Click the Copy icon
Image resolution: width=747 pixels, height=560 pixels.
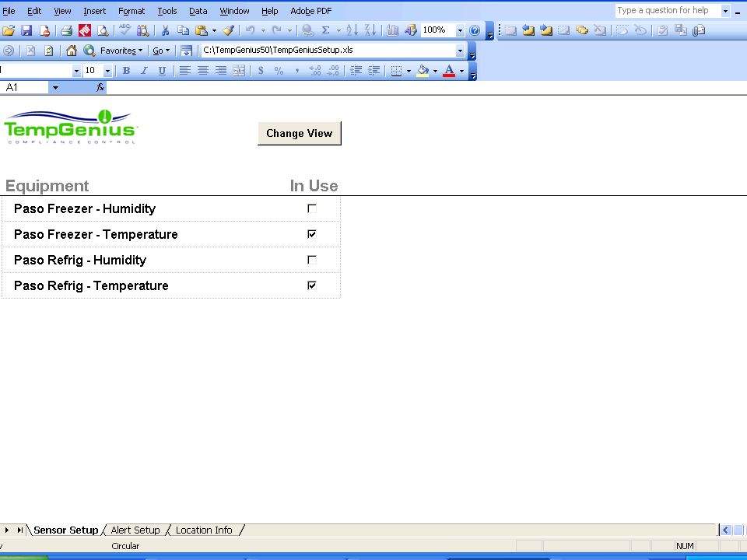pos(183,30)
